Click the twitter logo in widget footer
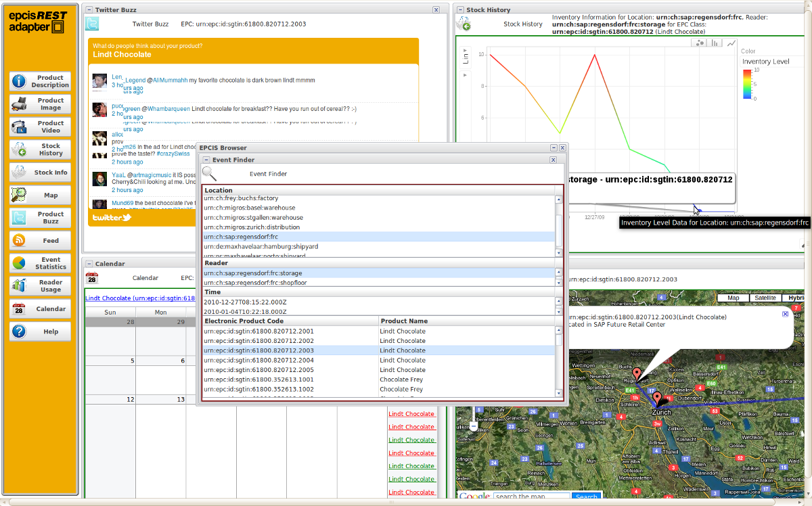This screenshot has height=506, width=812. 112,218
